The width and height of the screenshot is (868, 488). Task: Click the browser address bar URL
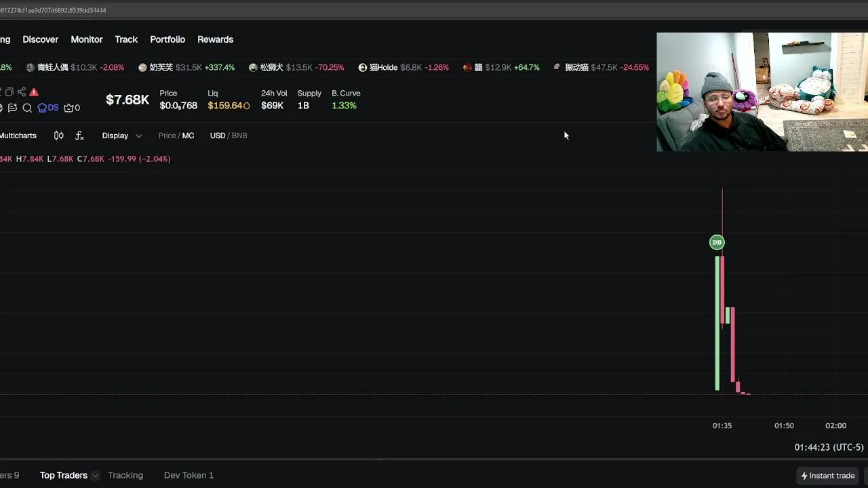[53, 10]
